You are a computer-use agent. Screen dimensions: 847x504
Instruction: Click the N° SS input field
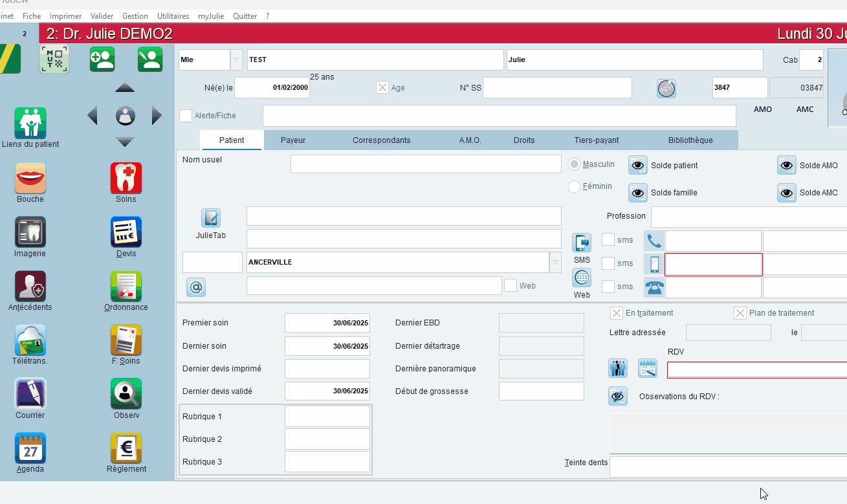557,87
